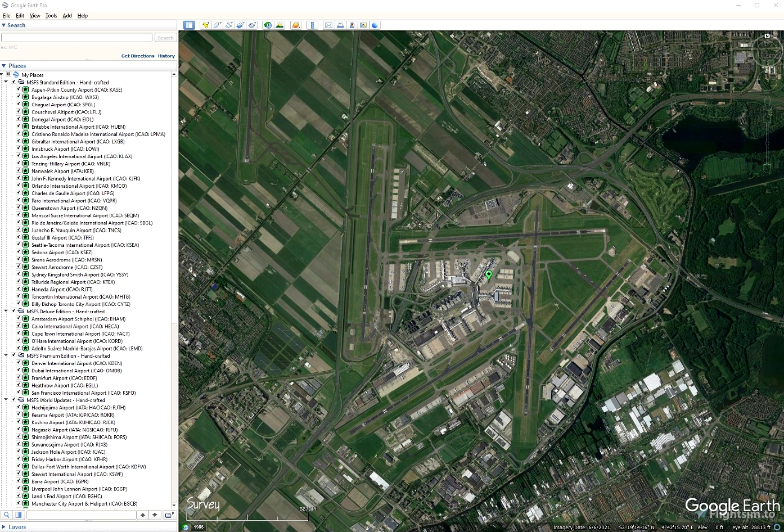The height and width of the screenshot is (532, 784).
Task: Select the Add Path tool
Action: 229,25
